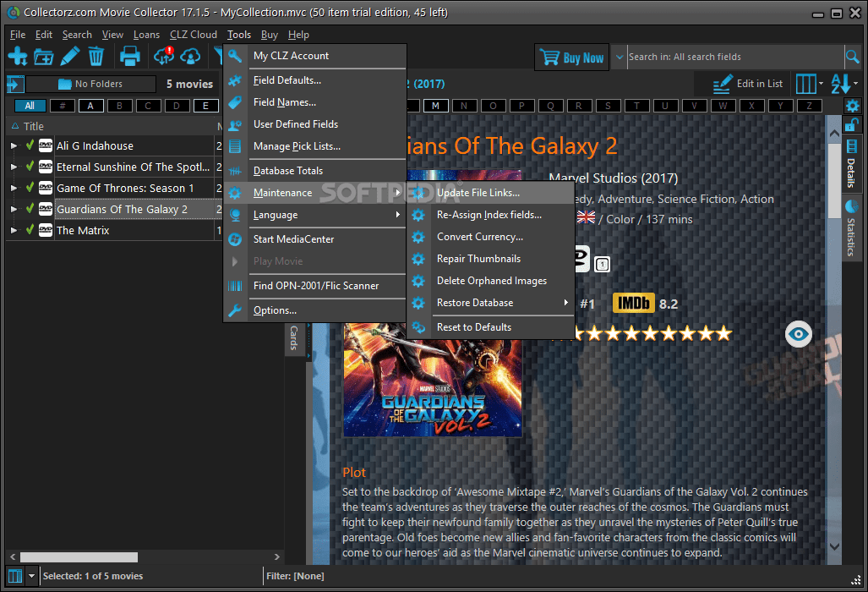Click the Delete trash can icon

coord(96,56)
